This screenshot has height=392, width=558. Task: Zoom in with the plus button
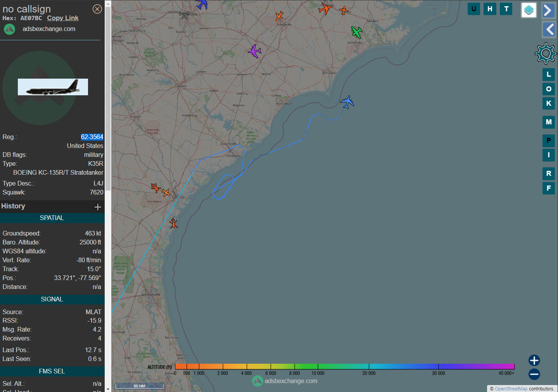tap(534, 360)
